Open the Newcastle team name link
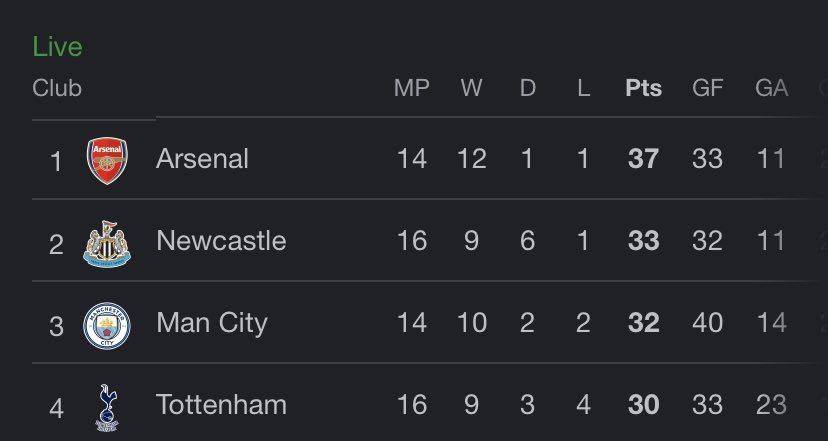 221,241
